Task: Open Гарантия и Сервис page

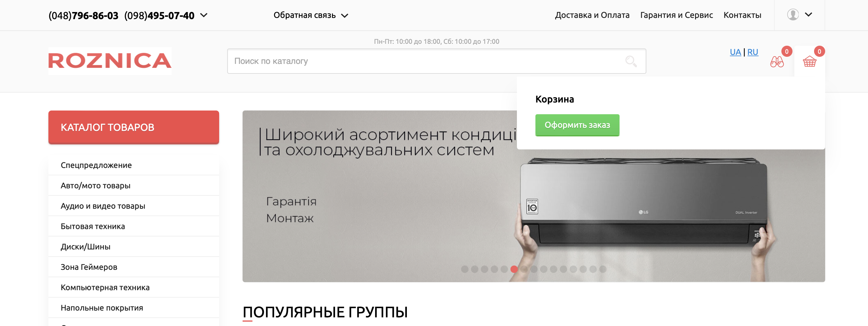Action: point(676,15)
